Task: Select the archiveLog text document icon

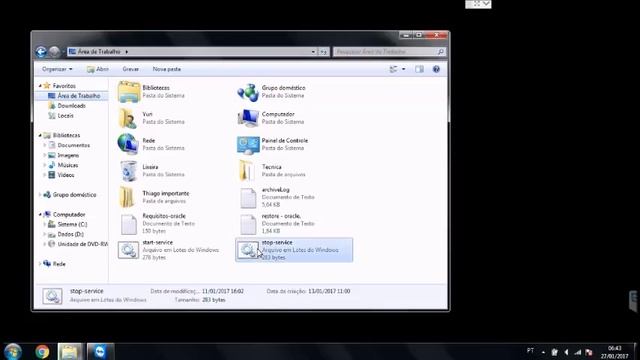Action: point(248,198)
